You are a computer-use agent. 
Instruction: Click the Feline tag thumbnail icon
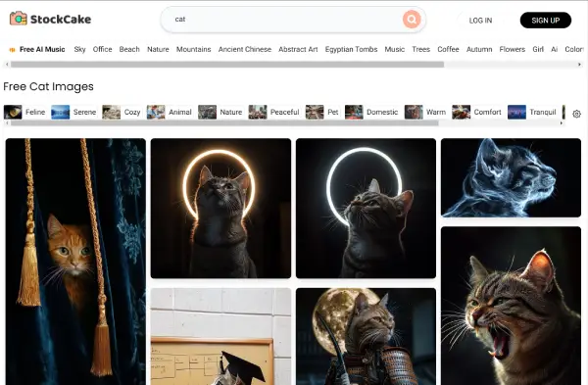pos(13,112)
